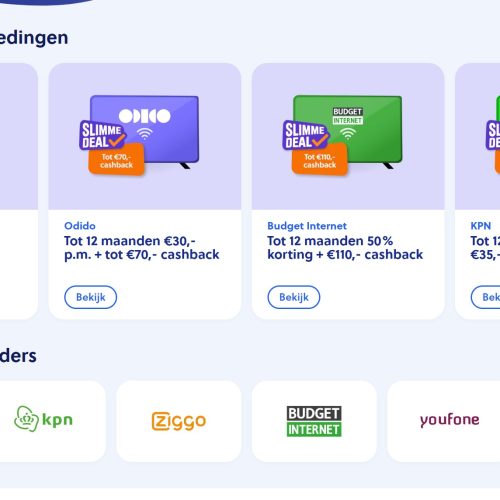Image resolution: width=500 pixels, height=500 pixels.
Task: Open the Odido provider name link
Action: coord(80,226)
